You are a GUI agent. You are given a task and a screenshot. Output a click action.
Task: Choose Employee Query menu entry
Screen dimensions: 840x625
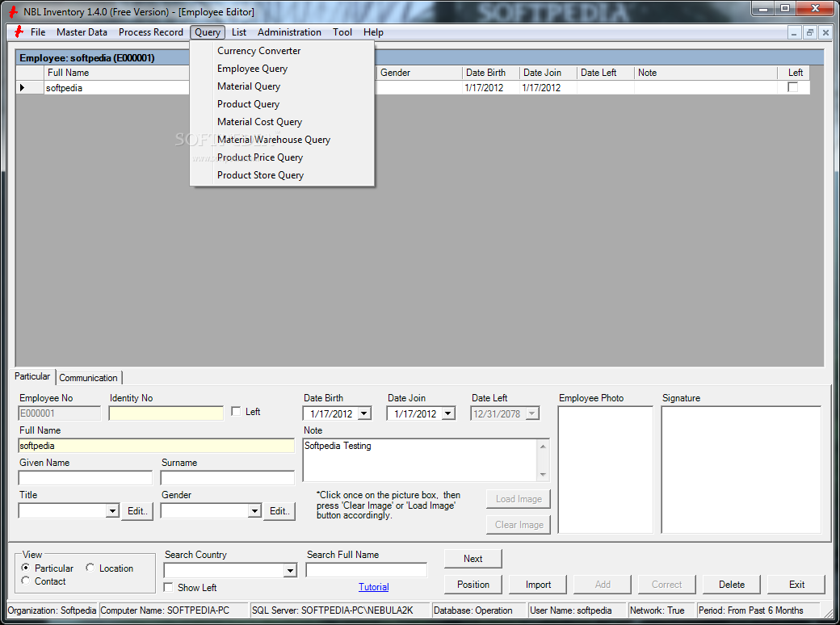click(283, 69)
